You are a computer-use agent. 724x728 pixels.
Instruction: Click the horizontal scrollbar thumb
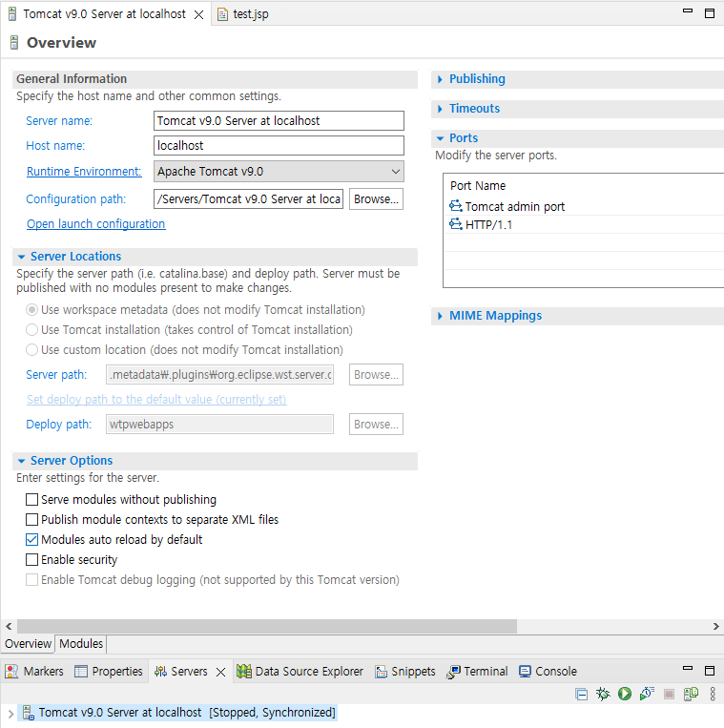pyautogui.click(x=267, y=626)
